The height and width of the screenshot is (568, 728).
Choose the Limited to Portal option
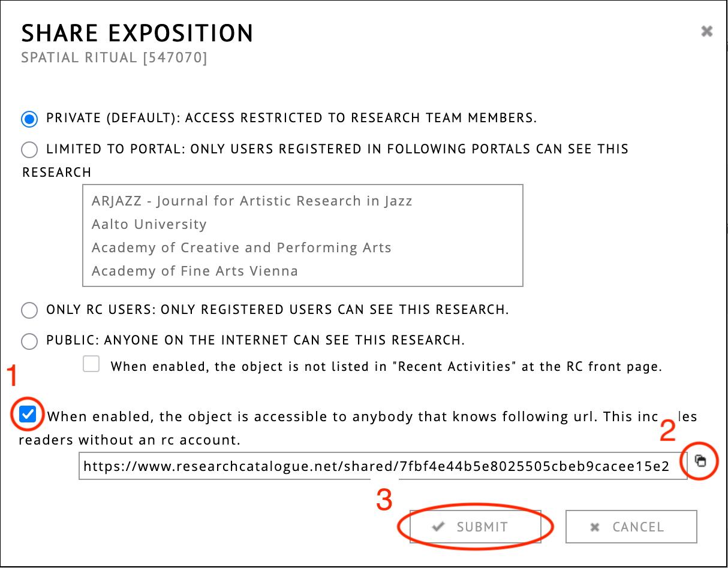[29, 149]
